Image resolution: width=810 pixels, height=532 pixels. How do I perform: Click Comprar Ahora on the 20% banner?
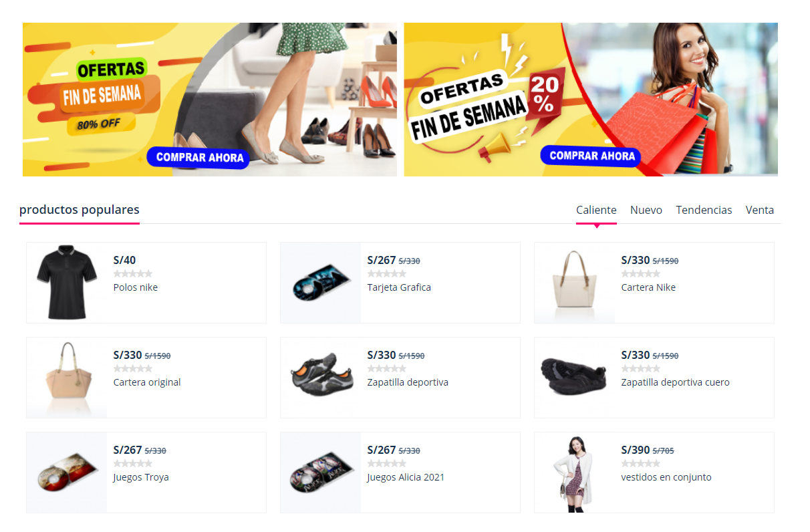click(591, 156)
